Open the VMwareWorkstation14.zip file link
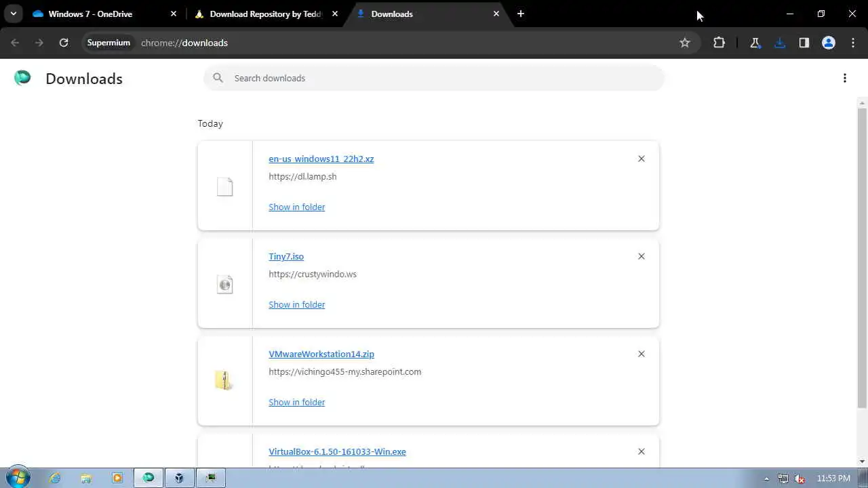 [x=321, y=354]
